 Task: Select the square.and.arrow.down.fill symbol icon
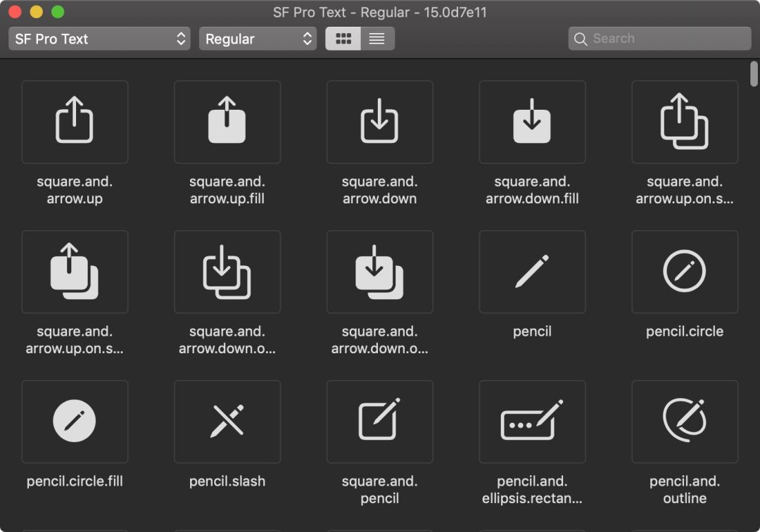point(532,122)
